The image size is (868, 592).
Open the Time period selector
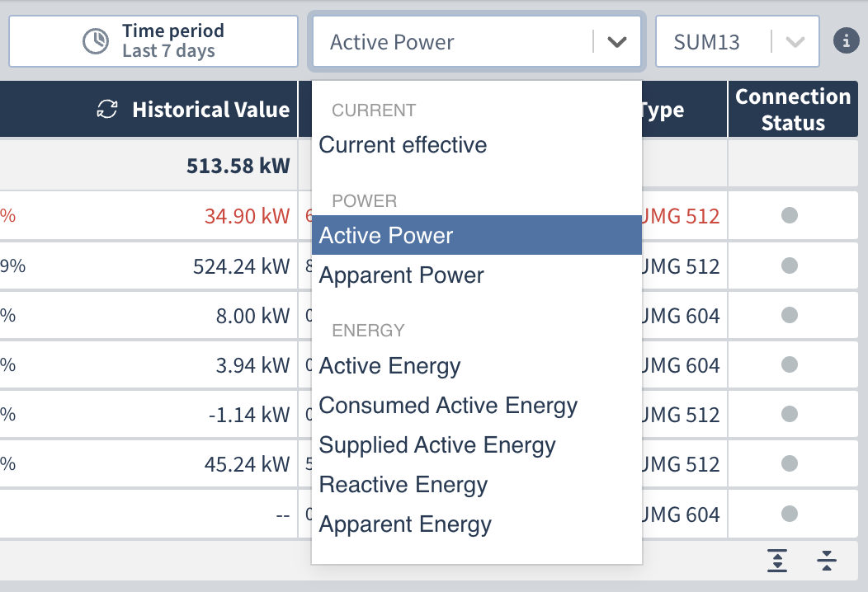(153, 41)
